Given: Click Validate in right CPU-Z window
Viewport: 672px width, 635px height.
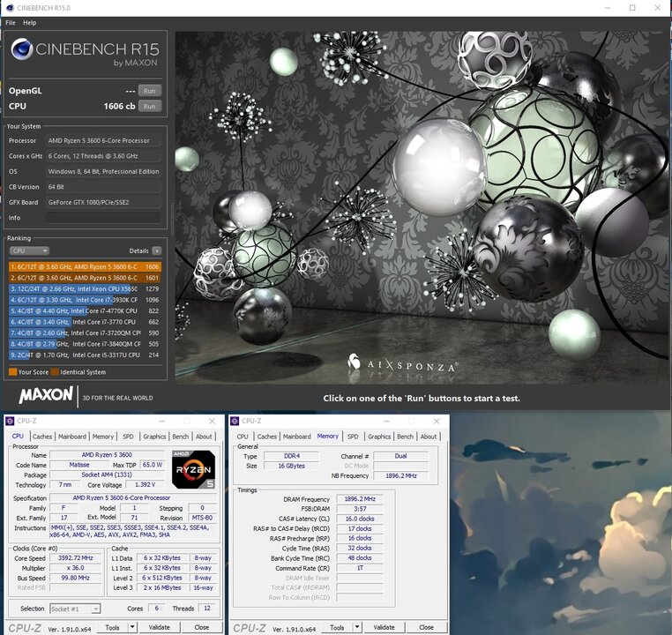Looking at the screenshot, I should 384,627.
